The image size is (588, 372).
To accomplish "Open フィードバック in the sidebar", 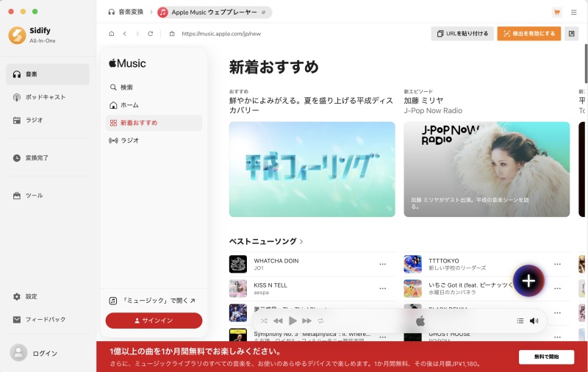I will (x=48, y=320).
